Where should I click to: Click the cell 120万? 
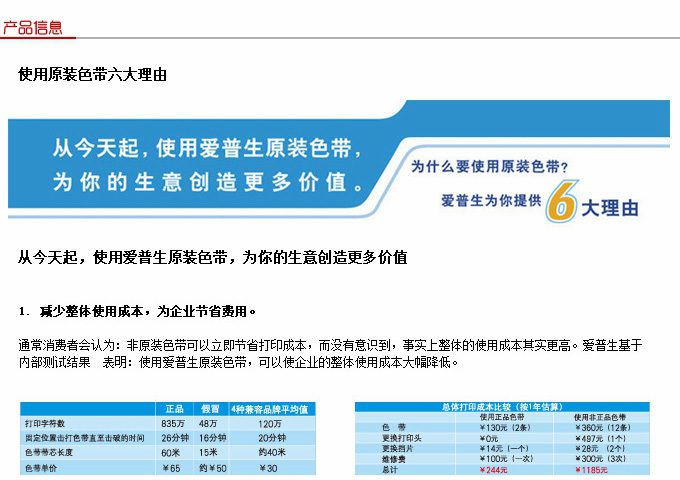pyautogui.click(x=270, y=424)
